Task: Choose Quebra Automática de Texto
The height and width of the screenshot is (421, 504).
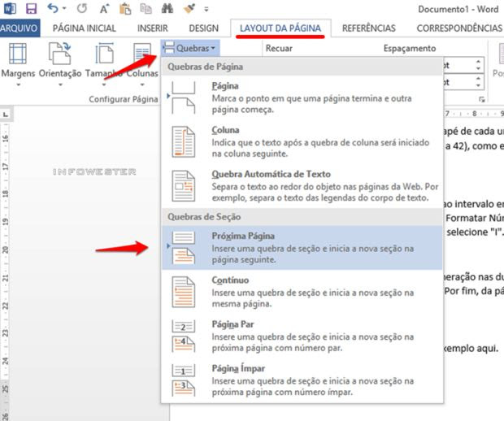Action: (x=302, y=186)
